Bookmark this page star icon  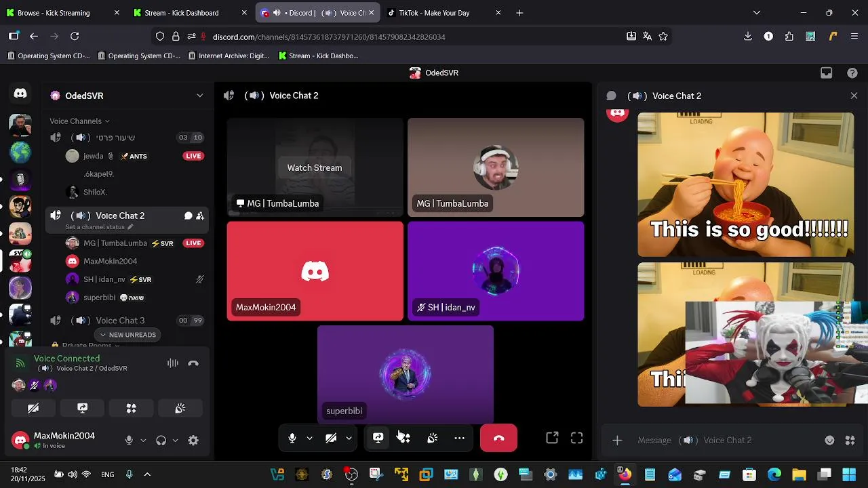(663, 37)
